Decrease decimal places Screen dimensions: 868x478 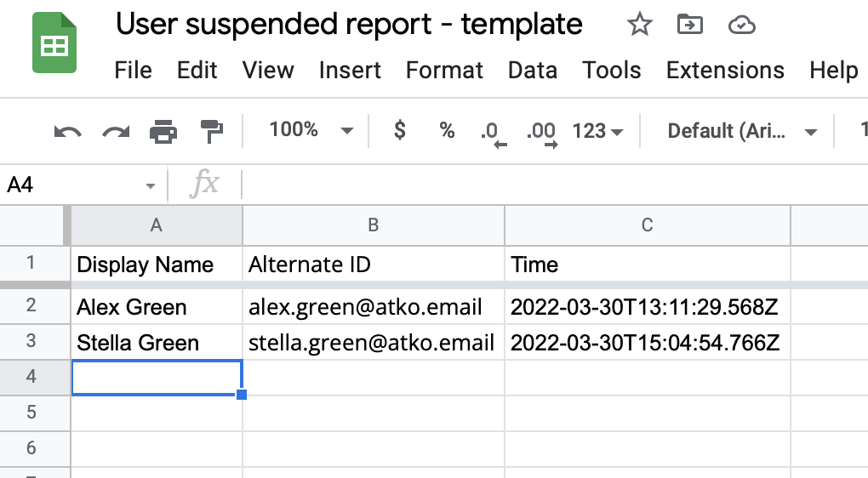[493, 132]
